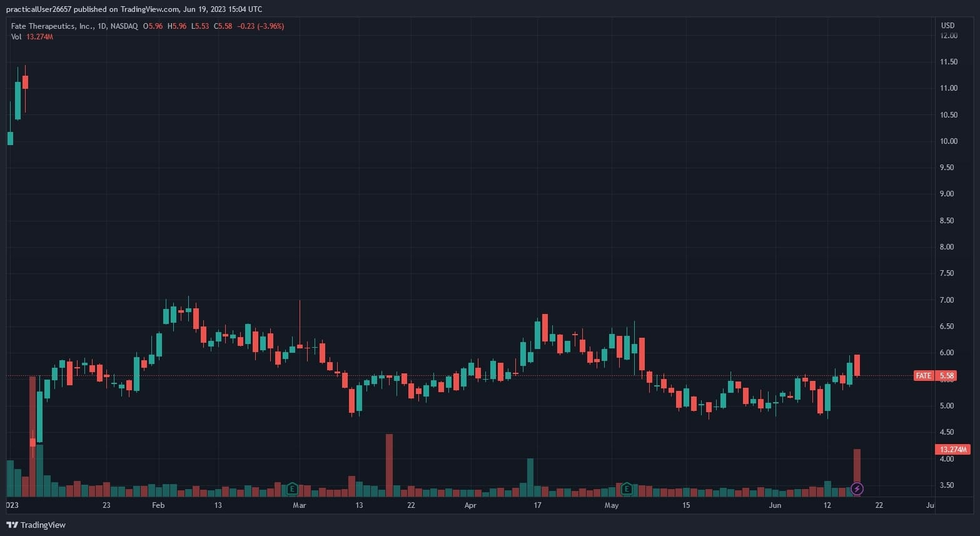Click the red 5.58 last price label
The image size is (980, 536).
tap(947, 376)
